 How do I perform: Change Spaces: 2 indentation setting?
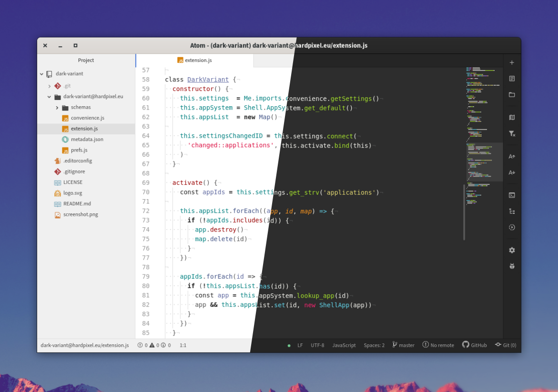[x=374, y=345]
